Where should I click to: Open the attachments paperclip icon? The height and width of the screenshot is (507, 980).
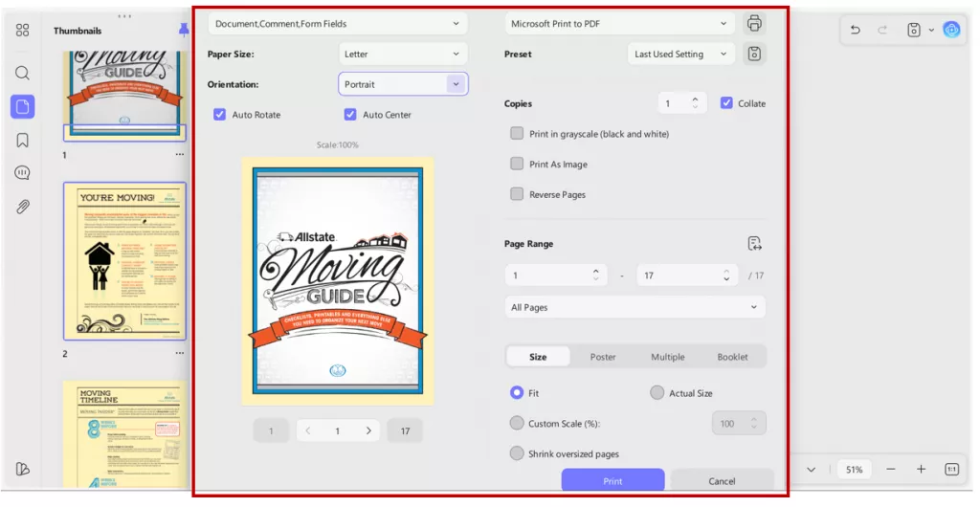(x=23, y=207)
